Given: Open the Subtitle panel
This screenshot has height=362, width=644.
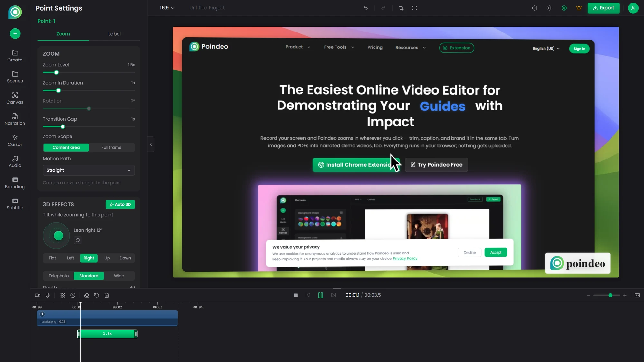Looking at the screenshot, I should point(15,204).
